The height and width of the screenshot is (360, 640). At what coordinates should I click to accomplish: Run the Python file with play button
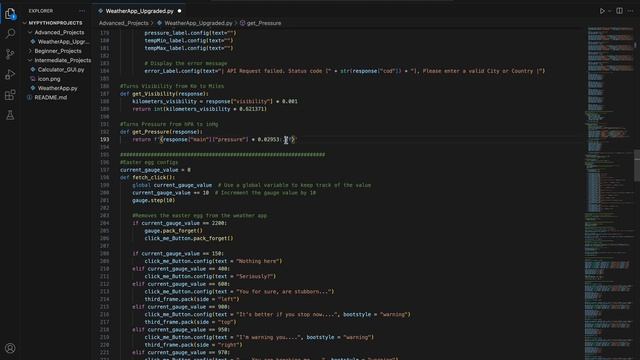602,11
